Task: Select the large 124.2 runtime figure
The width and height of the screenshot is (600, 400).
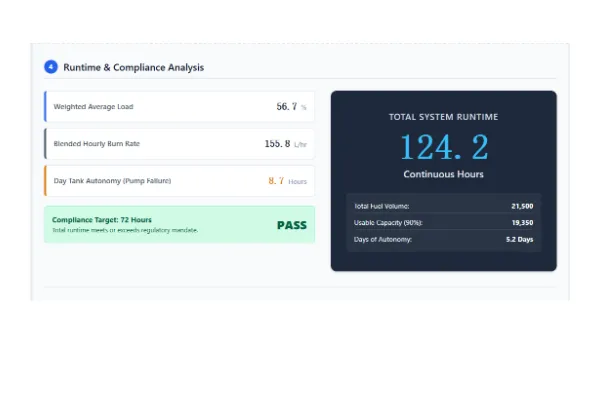Action: pyautogui.click(x=444, y=147)
